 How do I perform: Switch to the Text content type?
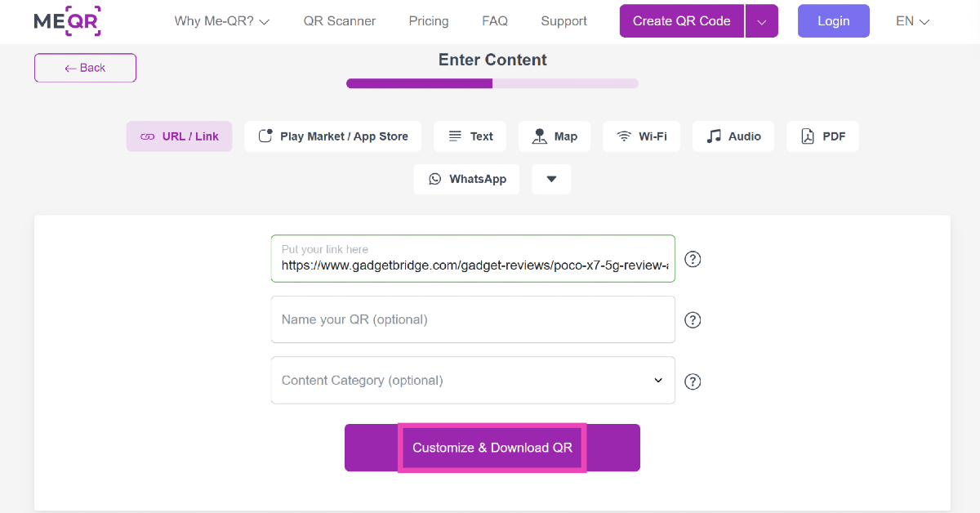(470, 136)
